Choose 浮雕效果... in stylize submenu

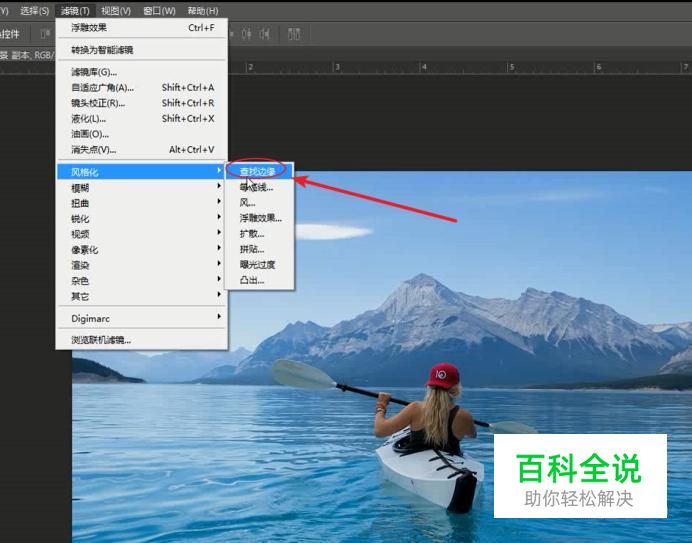click(260, 218)
